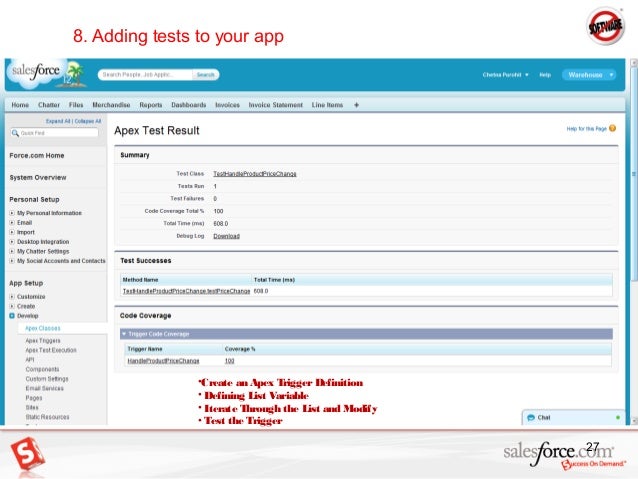Image resolution: width=638 pixels, height=479 pixels.
Task: Open the Chetna Purohit user menu
Action: (505, 75)
